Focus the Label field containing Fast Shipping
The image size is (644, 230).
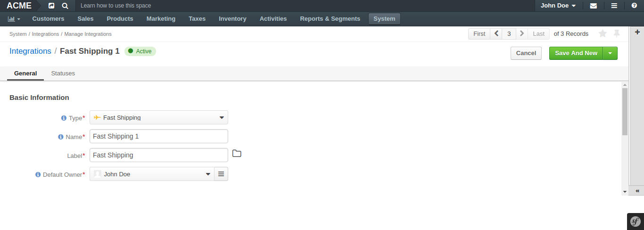point(159,155)
